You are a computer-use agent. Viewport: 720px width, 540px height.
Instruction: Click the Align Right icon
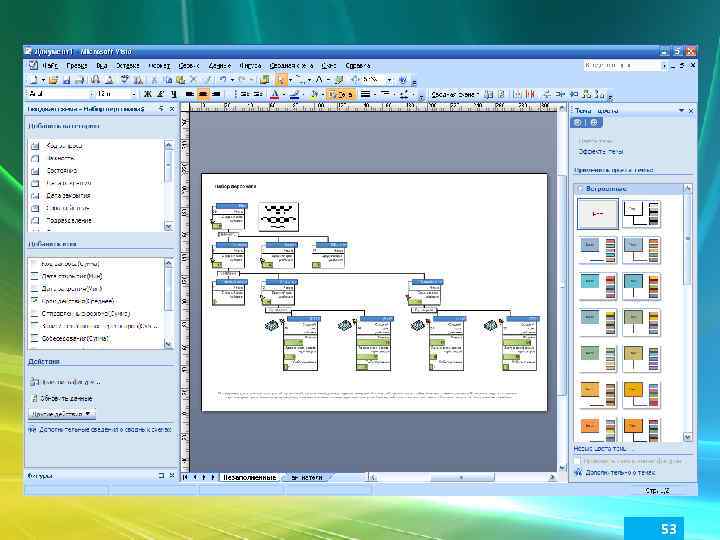point(216,94)
